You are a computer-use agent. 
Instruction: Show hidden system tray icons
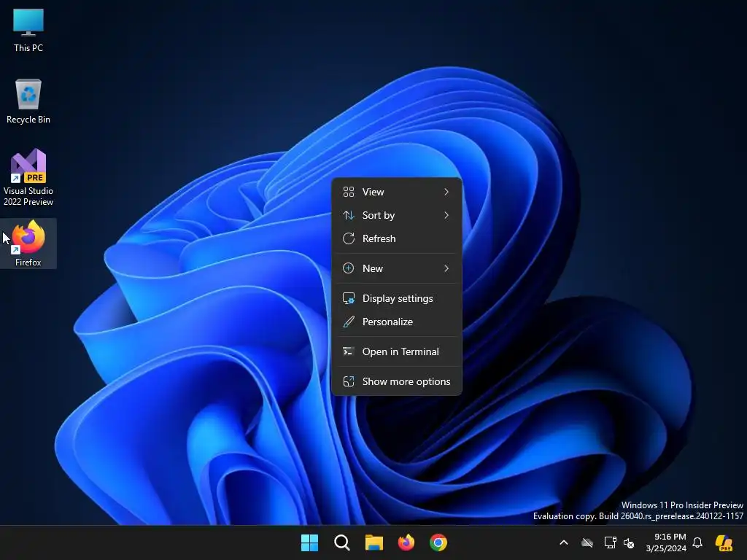(x=564, y=542)
